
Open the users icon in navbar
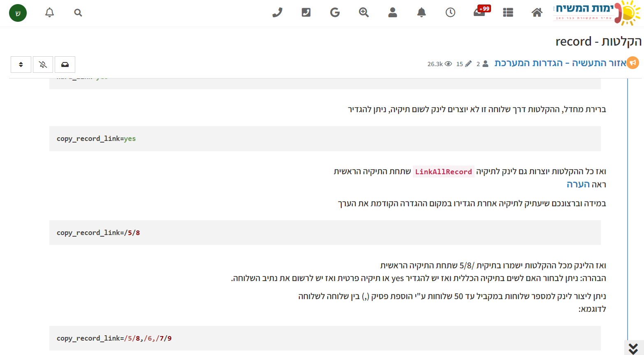tap(393, 13)
